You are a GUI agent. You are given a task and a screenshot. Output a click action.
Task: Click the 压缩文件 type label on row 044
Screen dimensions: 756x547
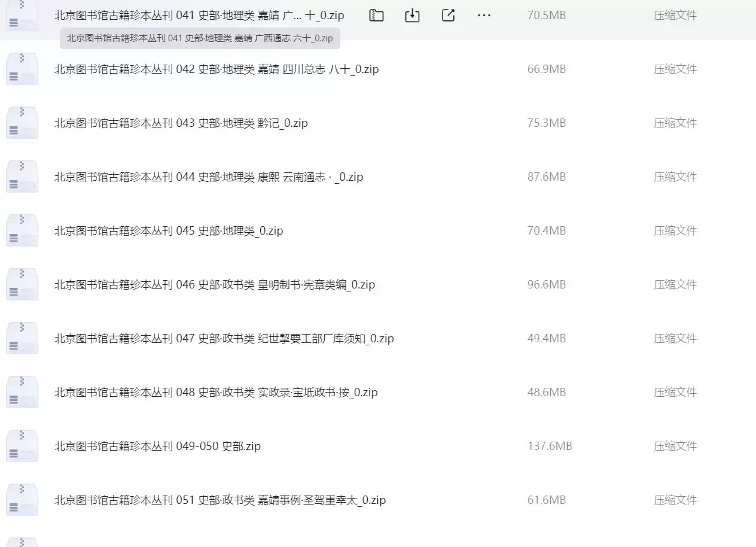pyautogui.click(x=675, y=176)
